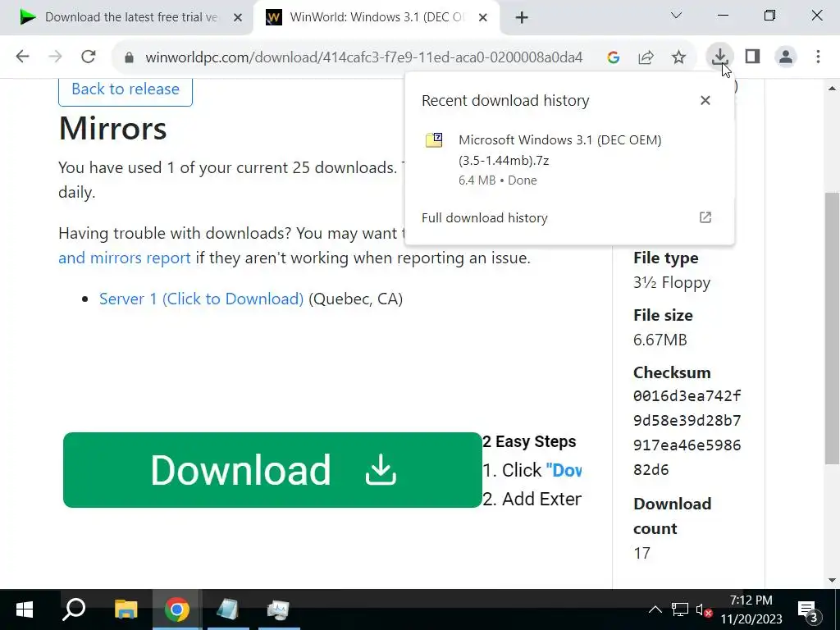The width and height of the screenshot is (840, 630).
Task: Go back to previous page
Action: tap(22, 57)
